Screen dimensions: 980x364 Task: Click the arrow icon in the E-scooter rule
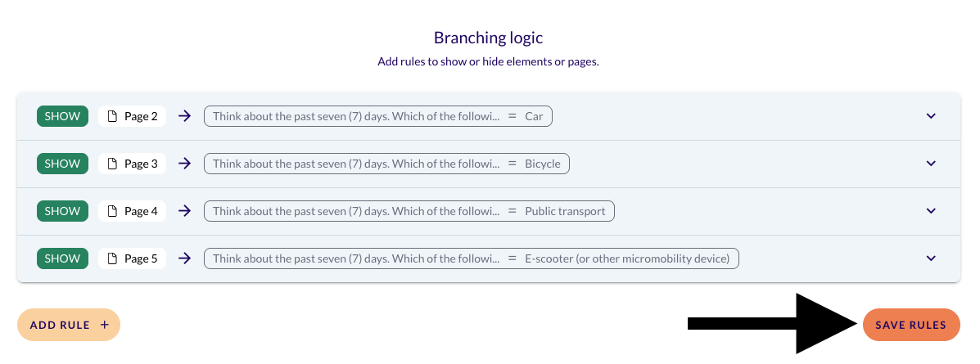pos(185,258)
